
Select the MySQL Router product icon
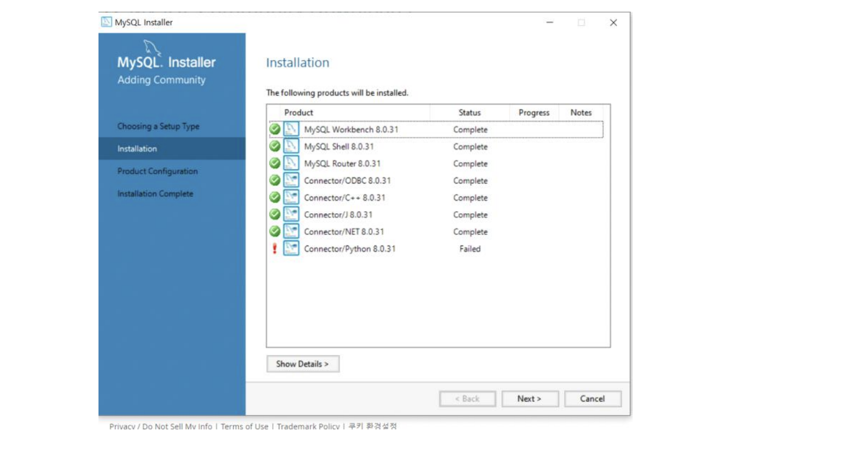click(x=291, y=163)
